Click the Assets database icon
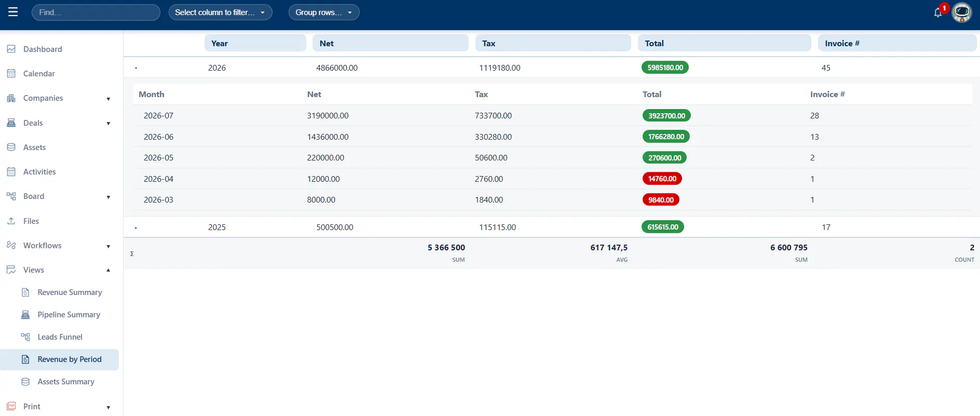 (x=11, y=147)
